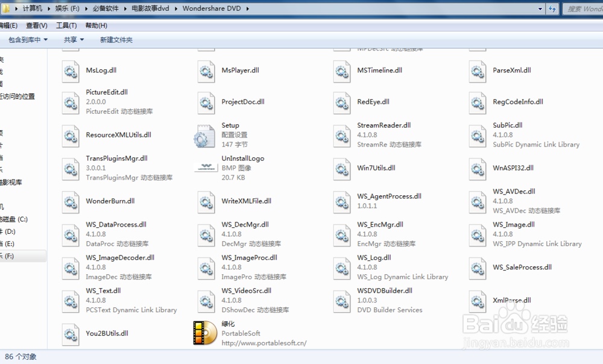603x364 pixels.
Task: Click the 新建文件夹 button
Action: [116, 40]
